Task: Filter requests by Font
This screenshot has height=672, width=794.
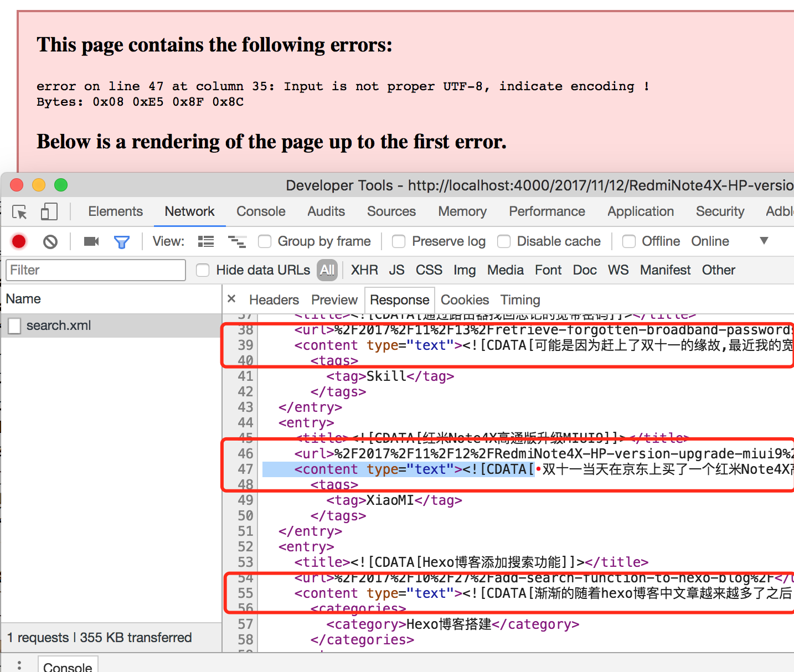Action: (x=548, y=270)
